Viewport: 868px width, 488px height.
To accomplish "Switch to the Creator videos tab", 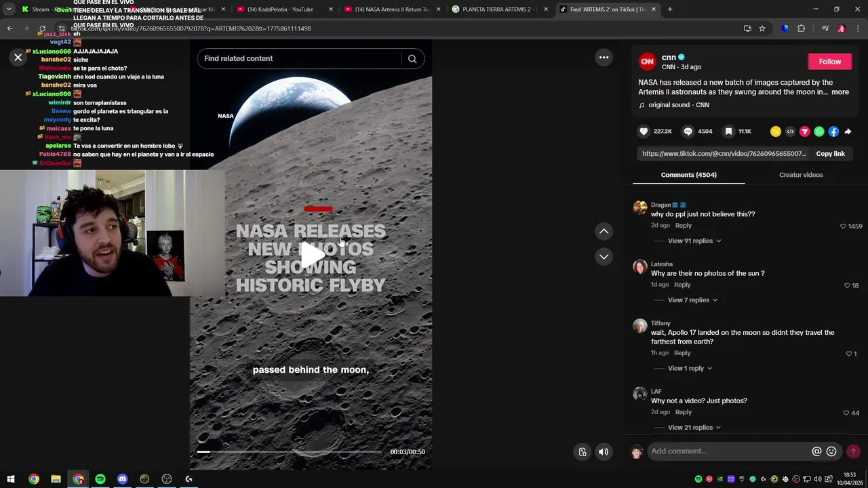I will [801, 175].
